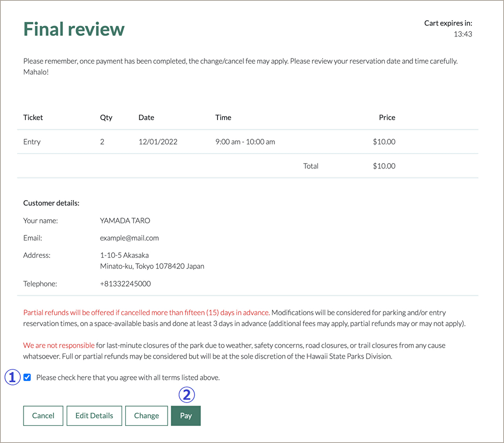This screenshot has width=504, height=443.
Task: Click the Total row amount $10.00
Action: [x=384, y=166]
